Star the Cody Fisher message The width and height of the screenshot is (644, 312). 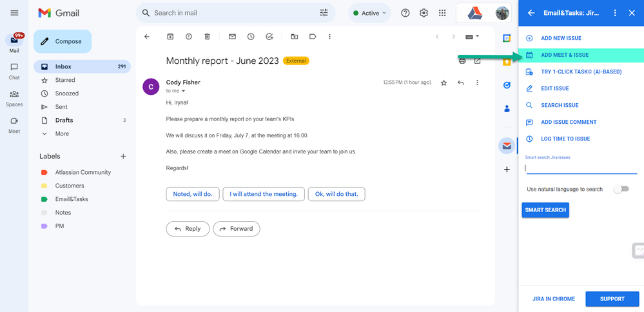[444, 83]
